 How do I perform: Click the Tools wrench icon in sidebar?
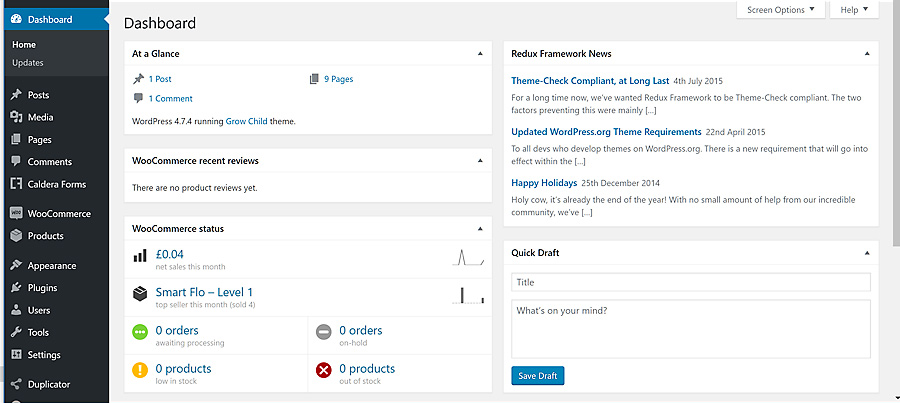16,332
